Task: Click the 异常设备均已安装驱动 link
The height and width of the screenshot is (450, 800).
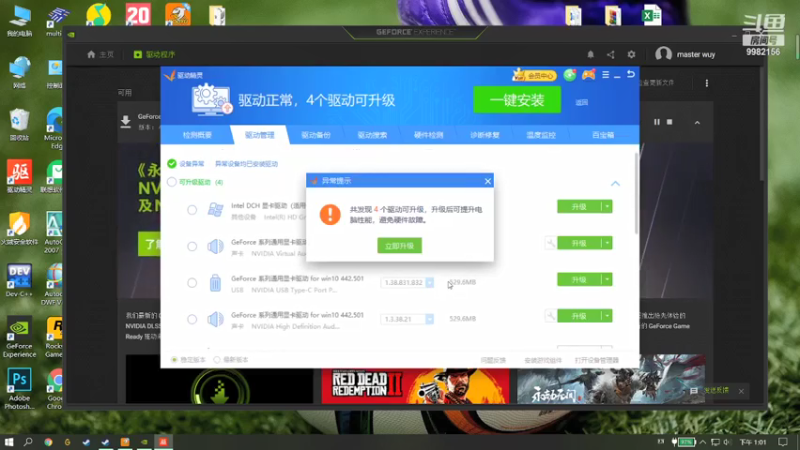Action: coord(246,164)
